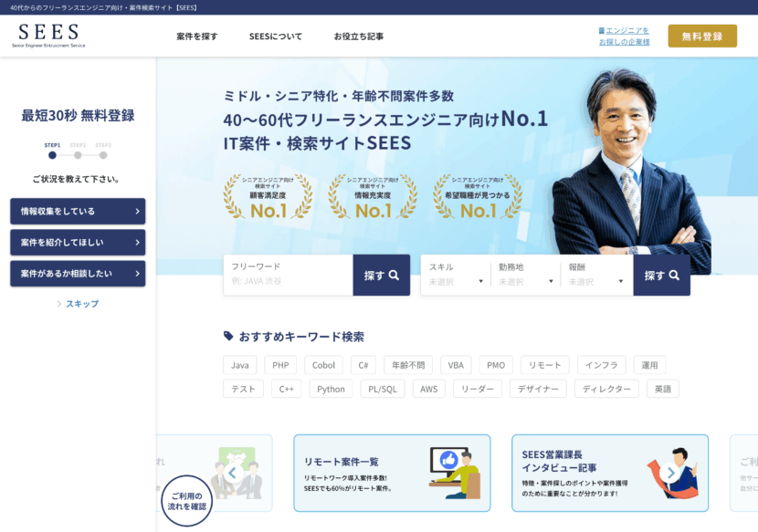The image size is (758, 532).
Task: Click the スキップ link in the sidebar
Action: coord(83,304)
